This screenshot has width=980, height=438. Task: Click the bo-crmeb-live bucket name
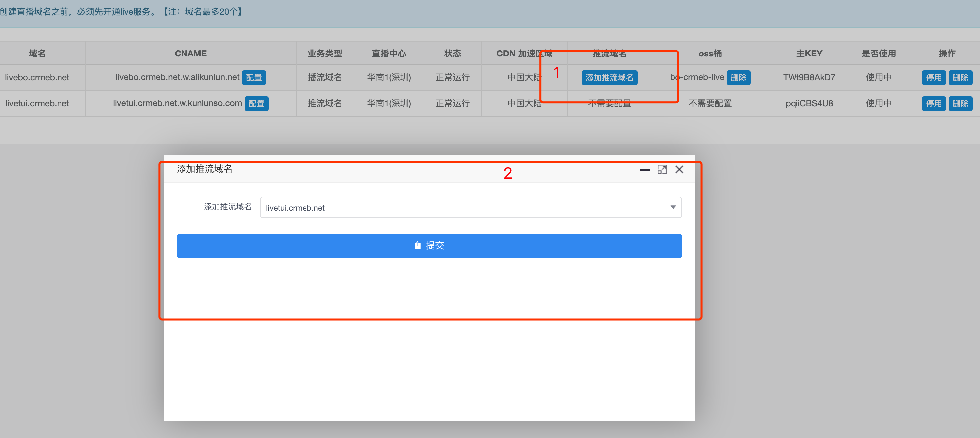[x=697, y=77]
